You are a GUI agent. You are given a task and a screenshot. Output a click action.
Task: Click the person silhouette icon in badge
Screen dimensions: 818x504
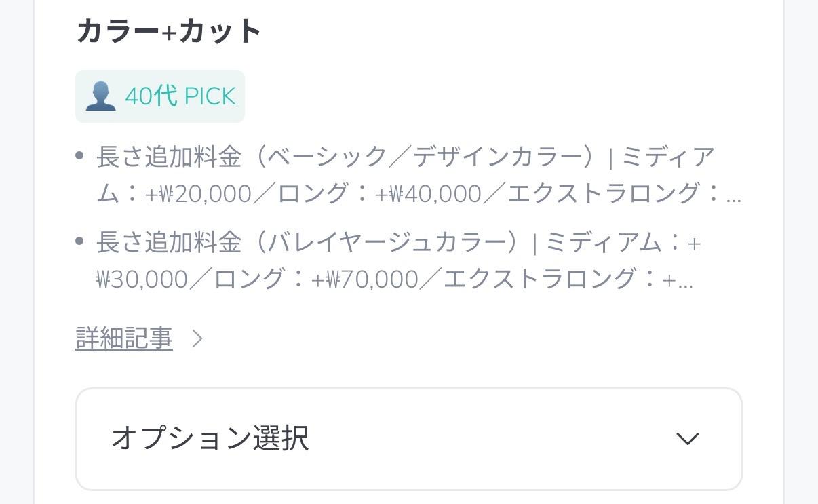coord(100,96)
